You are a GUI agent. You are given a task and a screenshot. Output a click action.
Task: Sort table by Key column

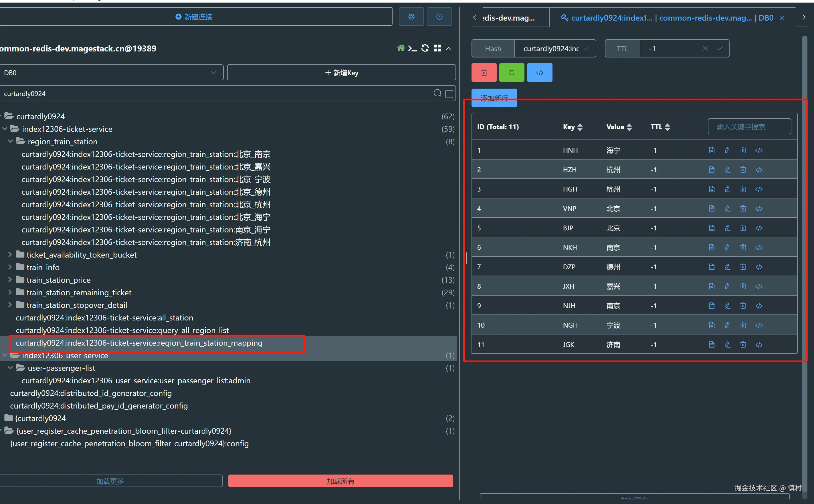tap(573, 127)
